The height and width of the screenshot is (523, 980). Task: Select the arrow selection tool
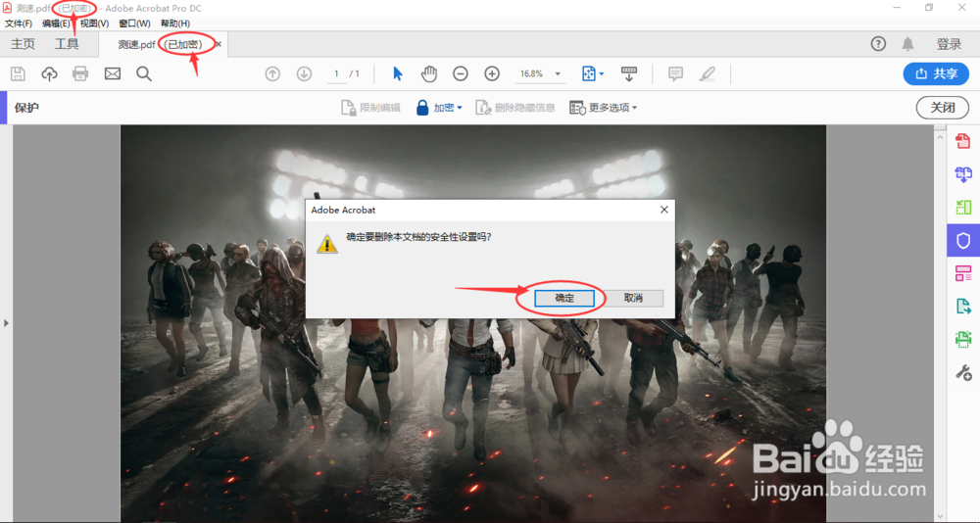(398, 73)
